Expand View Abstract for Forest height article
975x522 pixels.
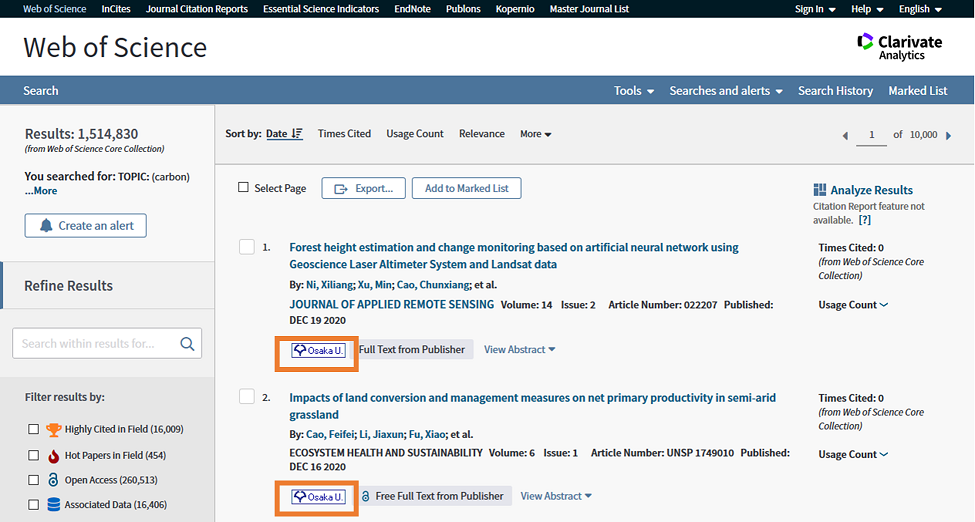(x=519, y=350)
